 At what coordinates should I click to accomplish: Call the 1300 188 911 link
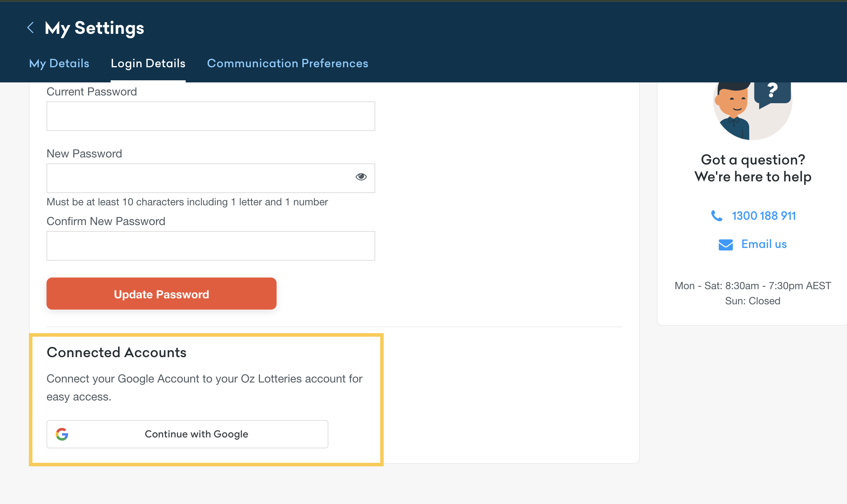pyautogui.click(x=763, y=216)
